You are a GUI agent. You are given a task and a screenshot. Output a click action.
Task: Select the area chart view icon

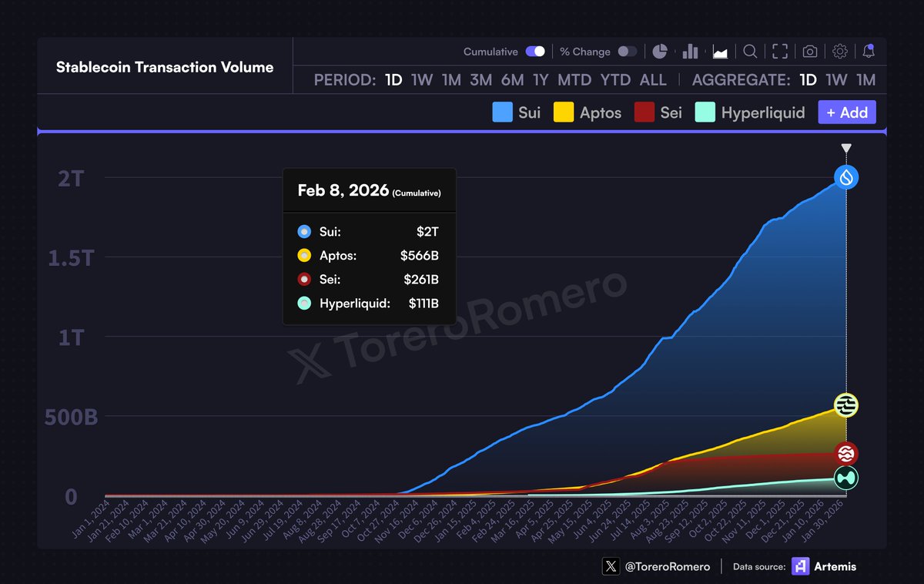[720, 52]
